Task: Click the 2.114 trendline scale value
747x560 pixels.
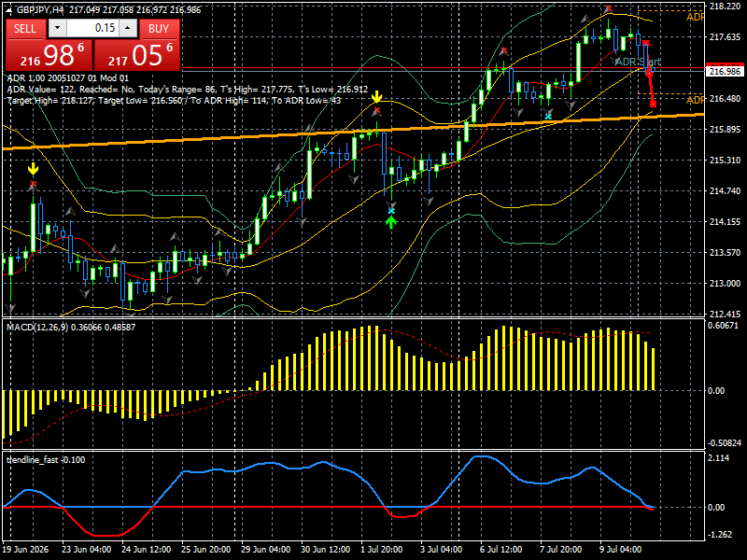Action: click(x=719, y=458)
